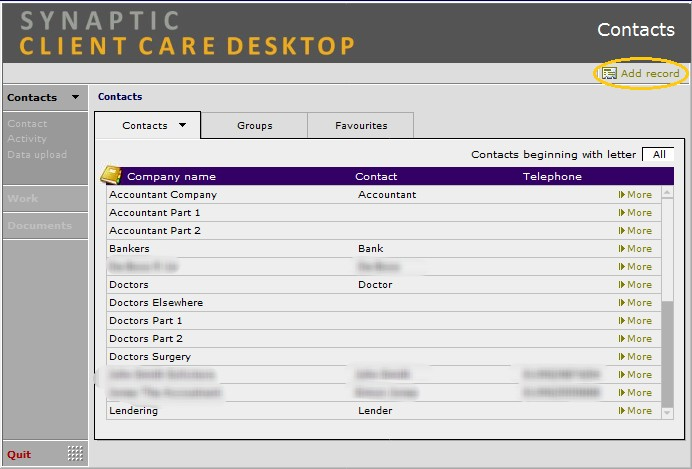
Task: Open the letter filter box showing All
Action: 658,154
